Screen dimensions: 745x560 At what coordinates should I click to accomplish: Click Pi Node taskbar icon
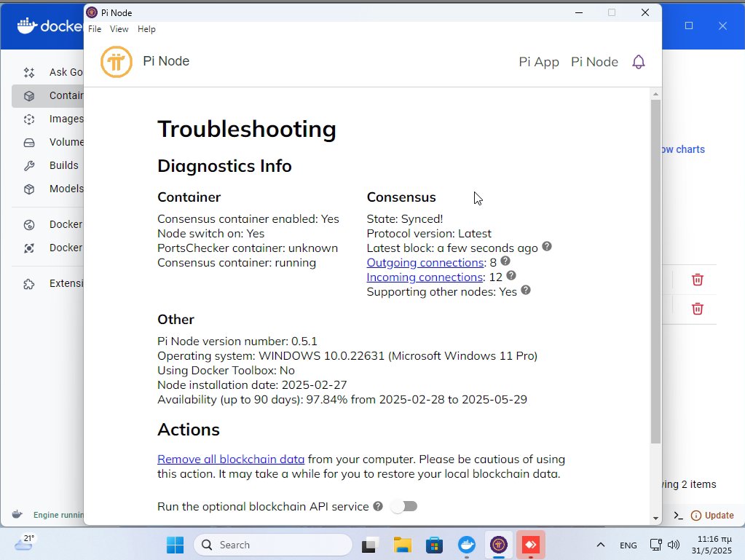click(x=498, y=545)
